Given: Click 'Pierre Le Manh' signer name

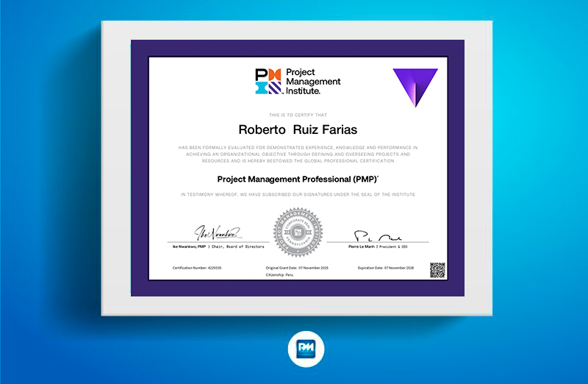Looking at the screenshot, I should coord(362,246).
